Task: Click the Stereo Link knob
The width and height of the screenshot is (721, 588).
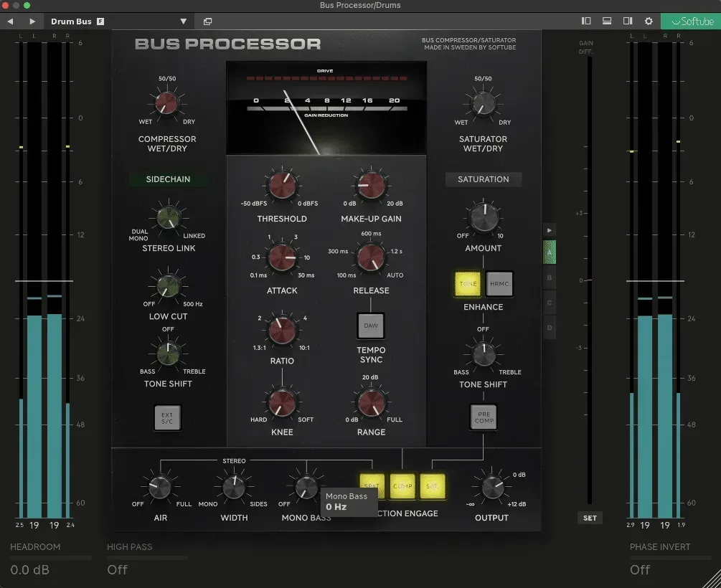Action: 169,217
